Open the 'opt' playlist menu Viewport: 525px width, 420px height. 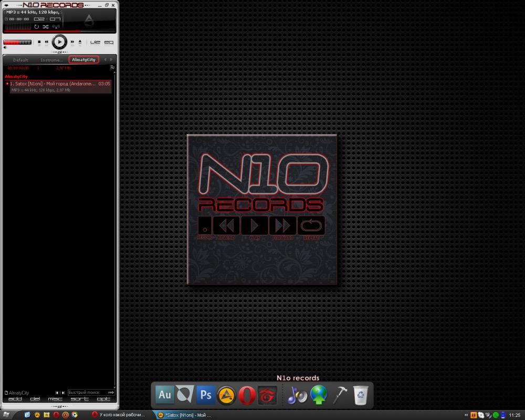click(103, 399)
